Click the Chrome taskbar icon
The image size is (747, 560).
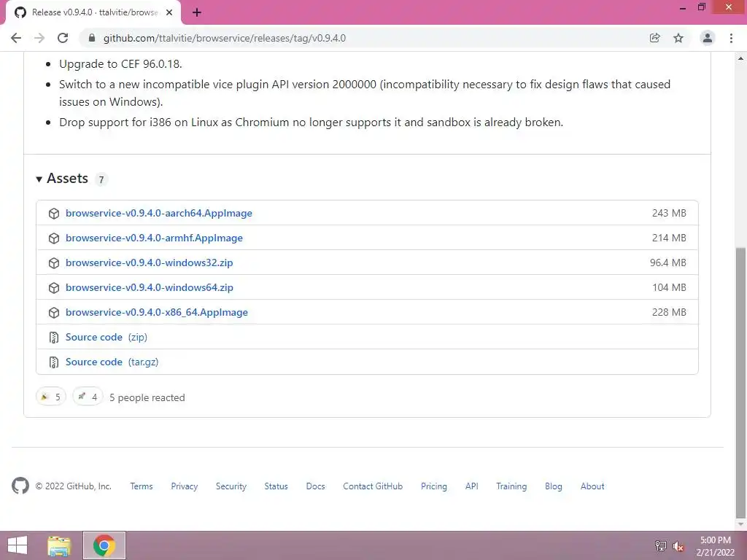[104, 545]
